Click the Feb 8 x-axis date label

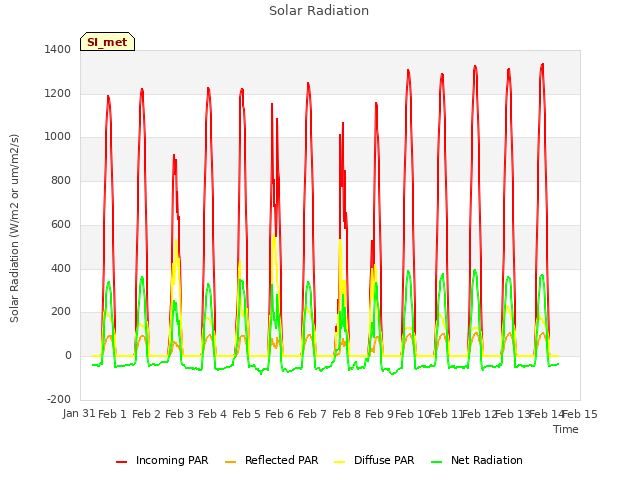346,414
